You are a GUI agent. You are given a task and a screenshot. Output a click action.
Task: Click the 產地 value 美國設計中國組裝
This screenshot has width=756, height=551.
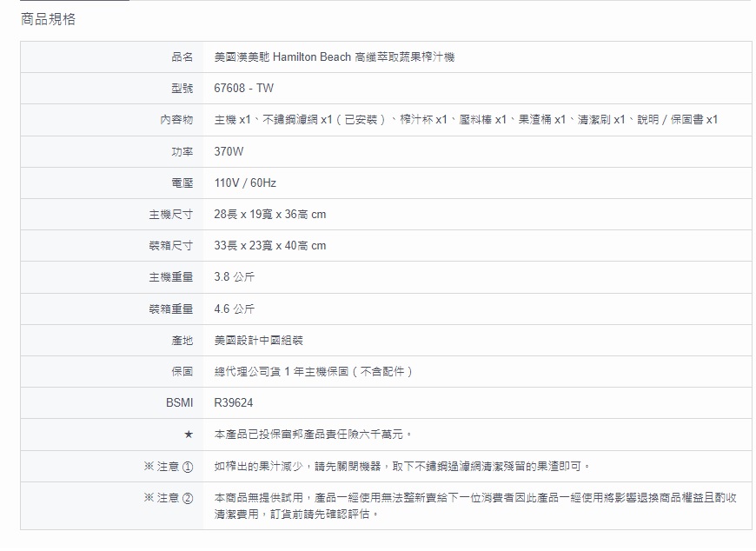pos(258,341)
